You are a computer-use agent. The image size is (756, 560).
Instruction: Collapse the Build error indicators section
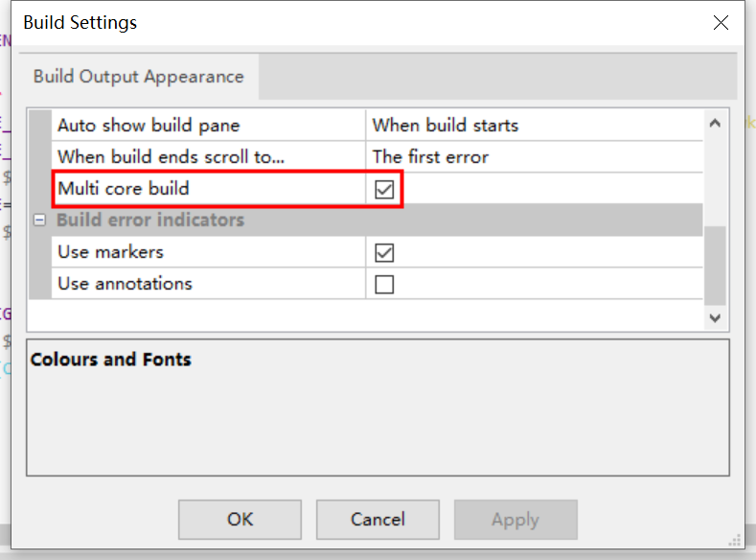tap(39, 221)
